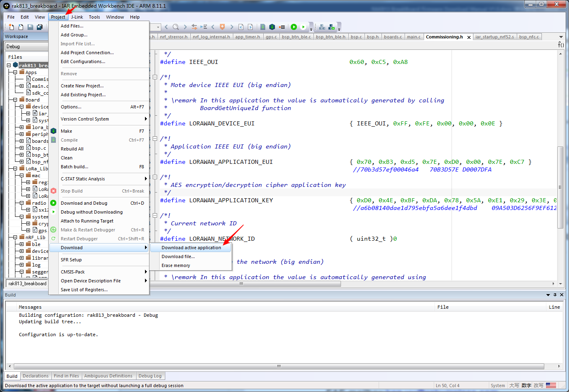Open the Tools menu

[x=94, y=17]
